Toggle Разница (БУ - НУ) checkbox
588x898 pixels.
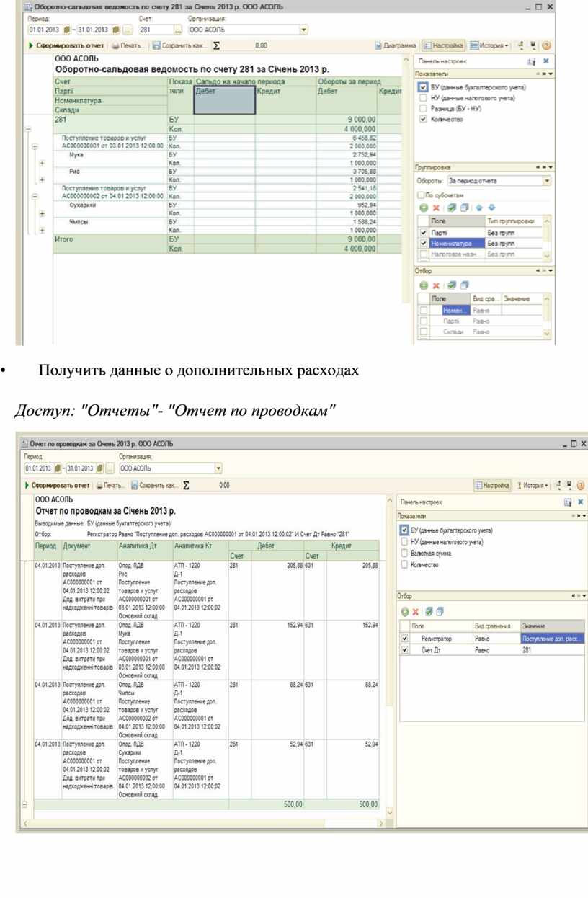coord(423,108)
